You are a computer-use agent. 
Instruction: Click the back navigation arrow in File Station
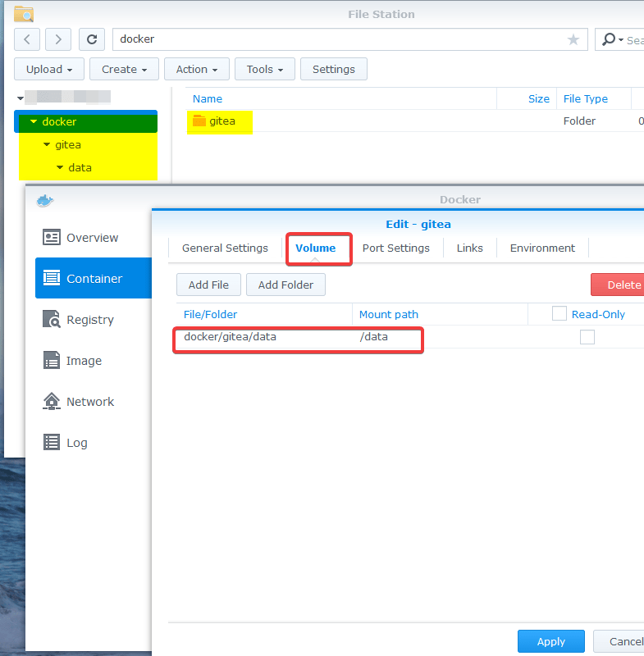click(x=27, y=39)
